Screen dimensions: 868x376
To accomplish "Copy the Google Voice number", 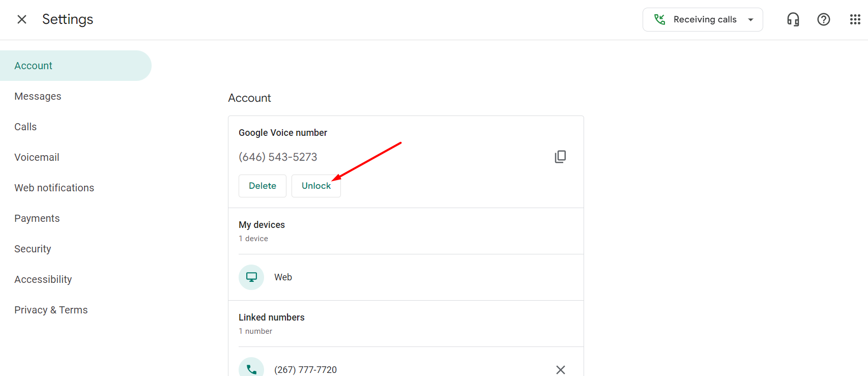I will click(560, 157).
